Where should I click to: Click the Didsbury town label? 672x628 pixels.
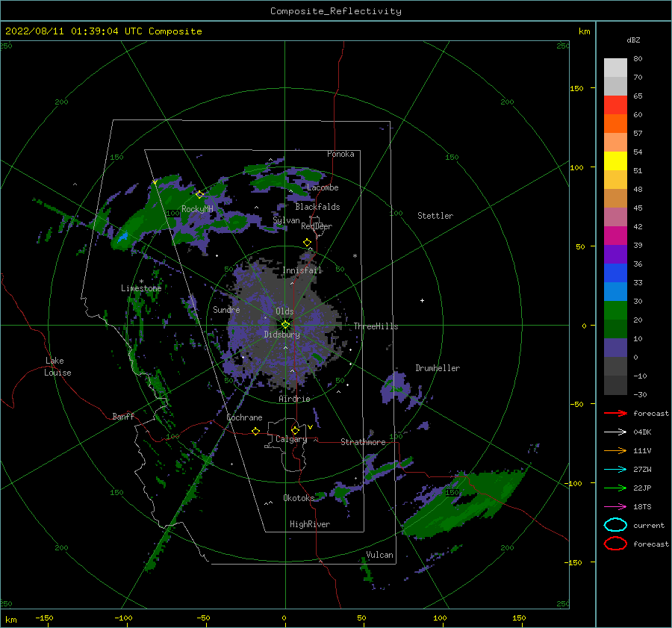tap(282, 335)
